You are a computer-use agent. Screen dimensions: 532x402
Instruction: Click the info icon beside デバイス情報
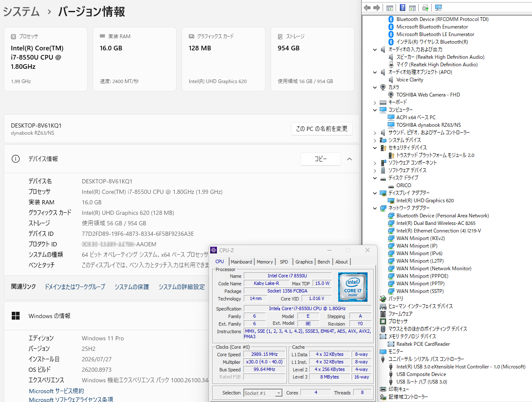(16, 159)
